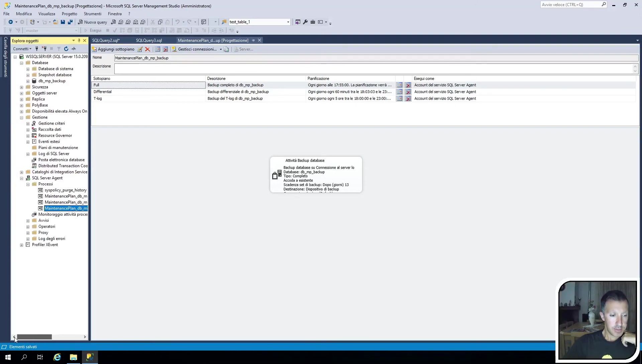This screenshot has width=642, height=364.
Task: Select the Attività Backup database task box
Action: click(316, 175)
